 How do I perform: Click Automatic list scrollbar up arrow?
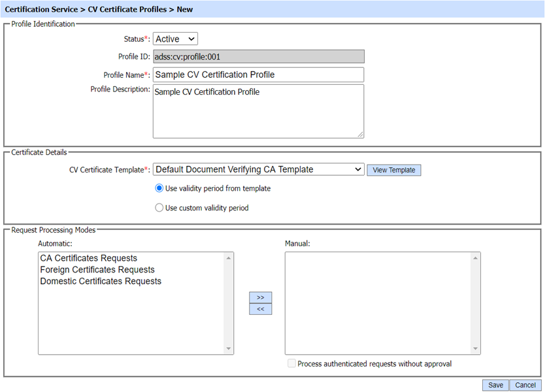click(228, 258)
